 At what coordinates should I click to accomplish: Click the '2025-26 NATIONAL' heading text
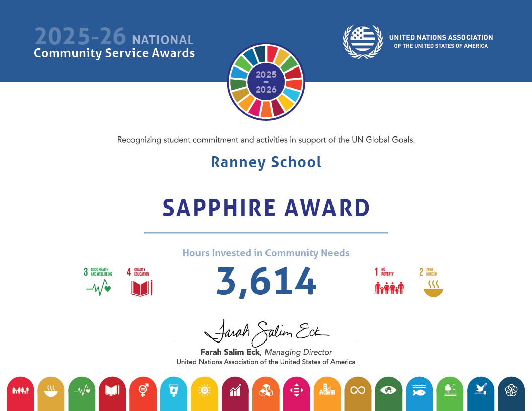(114, 37)
